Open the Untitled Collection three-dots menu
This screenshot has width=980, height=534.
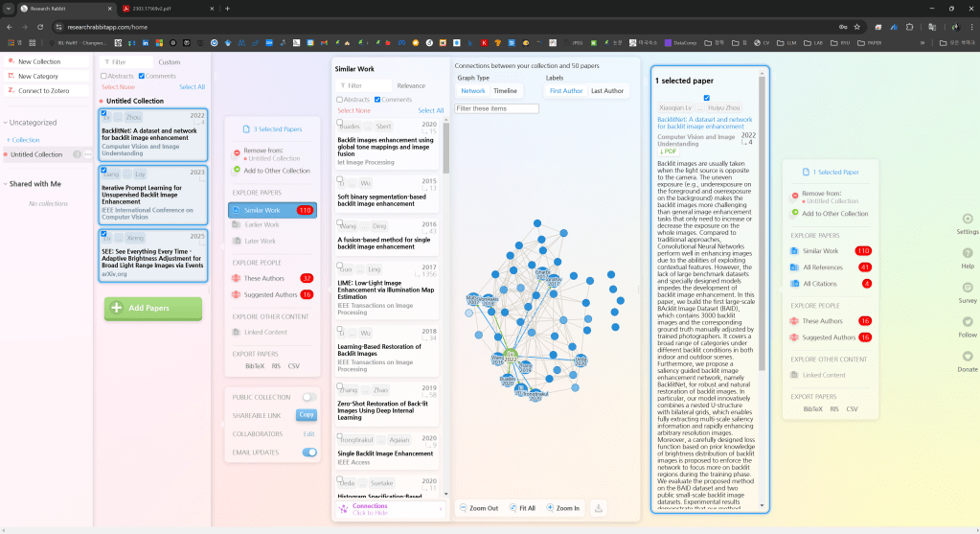(x=88, y=154)
